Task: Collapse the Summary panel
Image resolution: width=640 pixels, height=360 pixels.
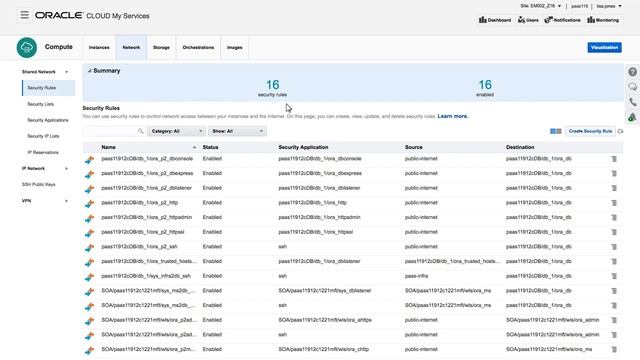Action: [x=90, y=71]
